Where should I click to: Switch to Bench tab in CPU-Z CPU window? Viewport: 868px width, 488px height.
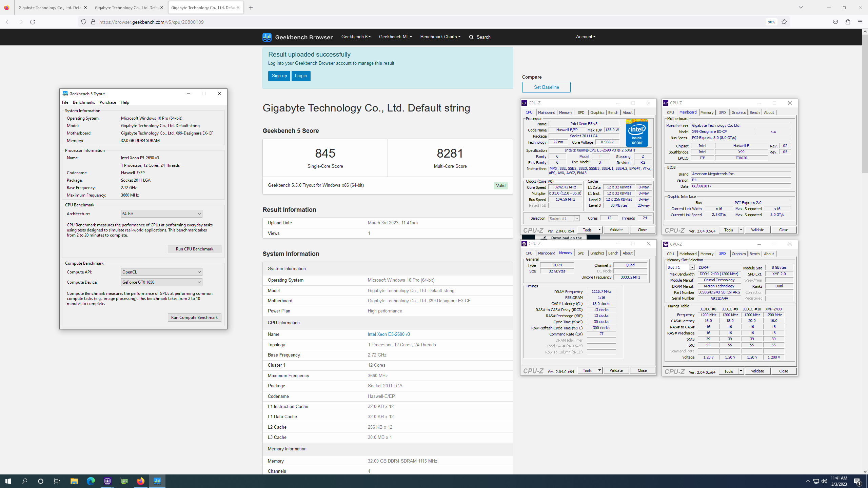coord(613,113)
